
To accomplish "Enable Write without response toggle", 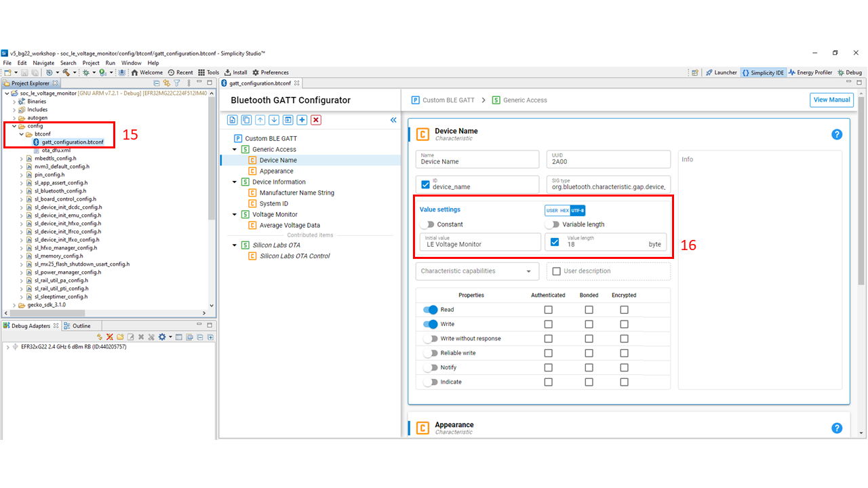I will (x=431, y=338).
